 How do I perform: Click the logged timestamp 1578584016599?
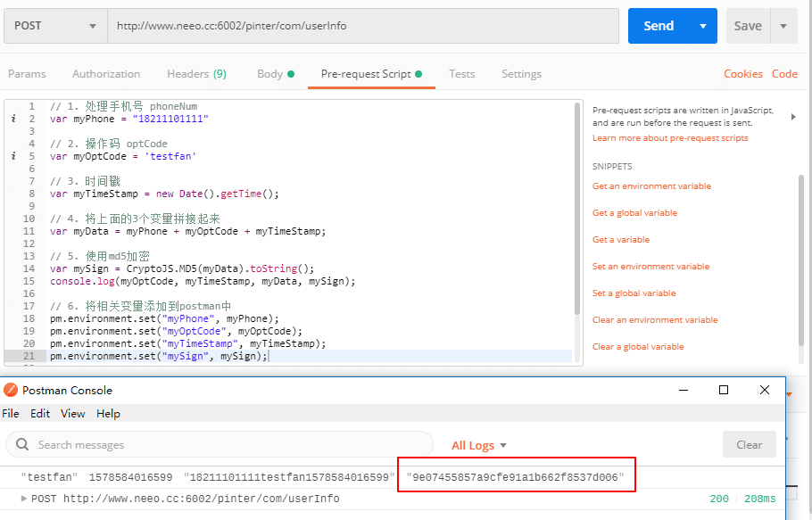click(x=130, y=477)
